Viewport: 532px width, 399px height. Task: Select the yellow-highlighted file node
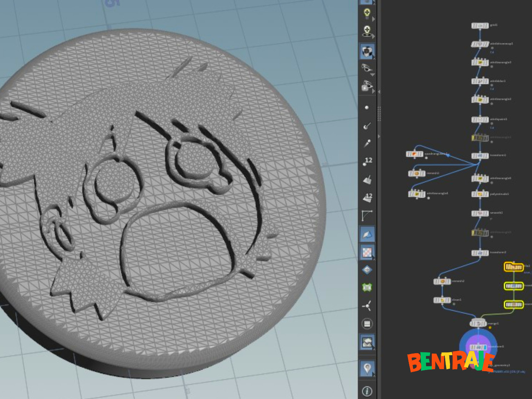coord(513,267)
